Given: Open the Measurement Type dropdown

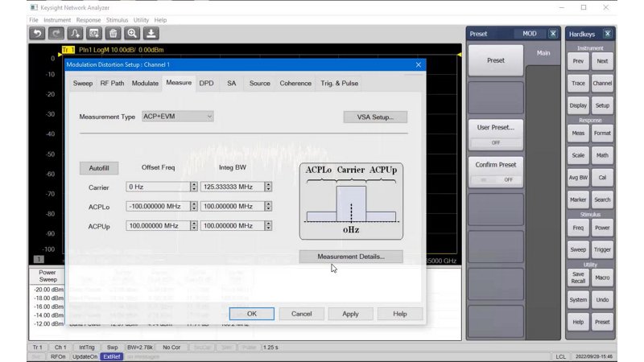Looking at the screenshot, I should 177,117.
